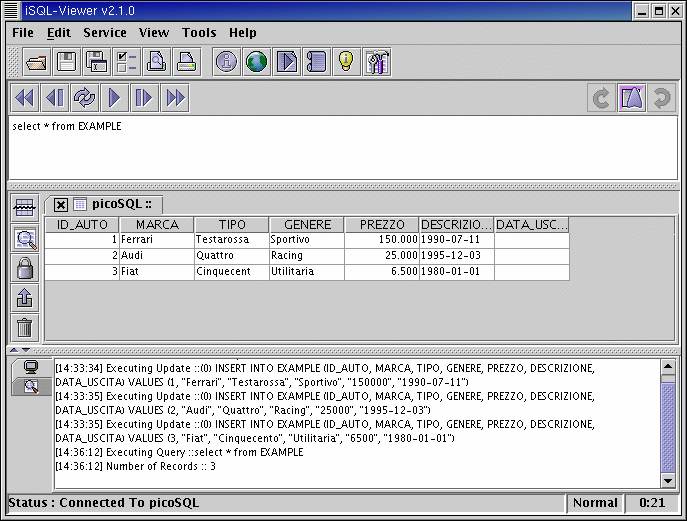Collapse log pane with up divider arrow
This screenshot has width=687, height=521.
pos(14,350)
